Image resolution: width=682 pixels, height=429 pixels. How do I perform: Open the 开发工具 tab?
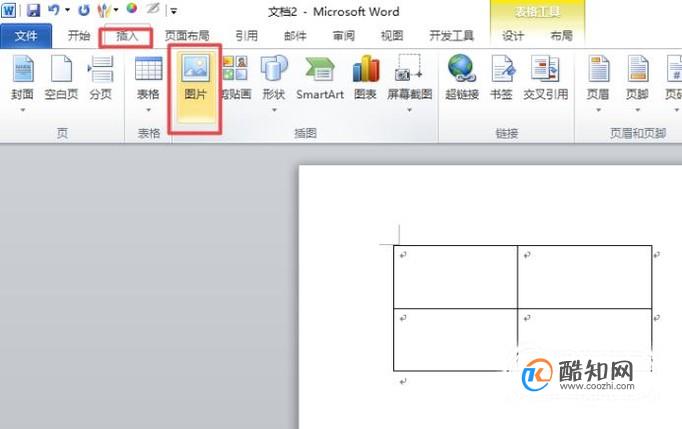tap(451, 36)
